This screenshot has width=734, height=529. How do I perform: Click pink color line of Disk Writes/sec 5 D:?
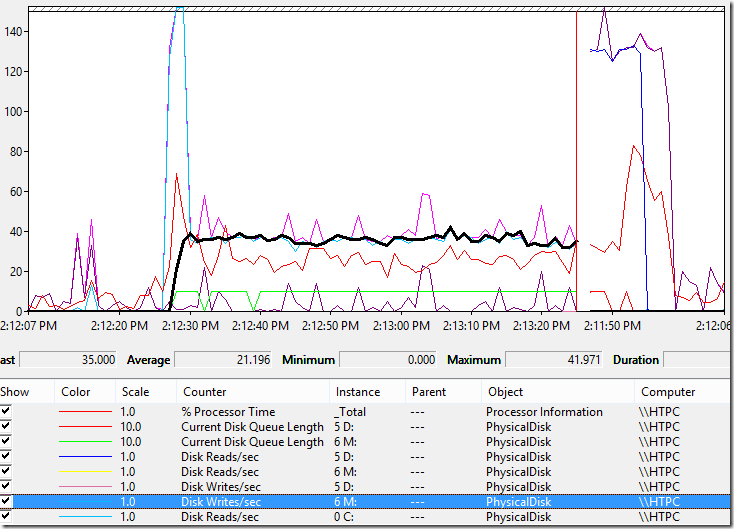point(85,486)
